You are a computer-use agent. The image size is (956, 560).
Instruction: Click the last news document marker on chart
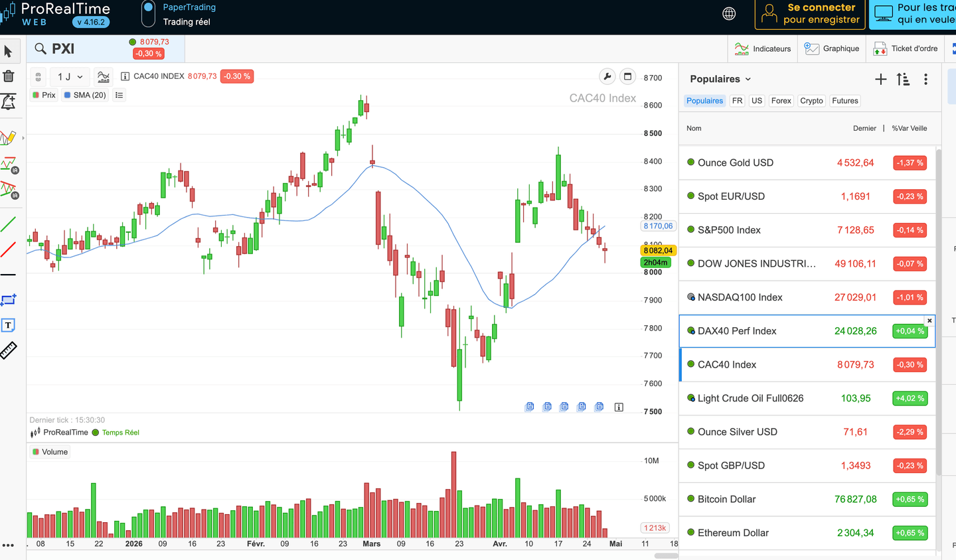pos(599,407)
